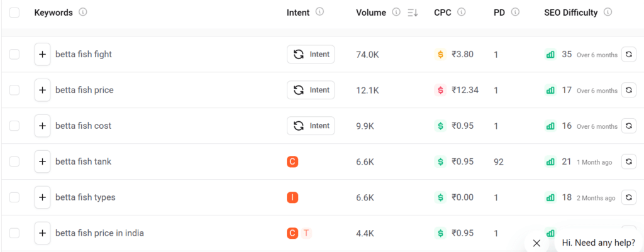Add keyword betta fish types with plus icon
The image size is (644, 252).
point(42,197)
